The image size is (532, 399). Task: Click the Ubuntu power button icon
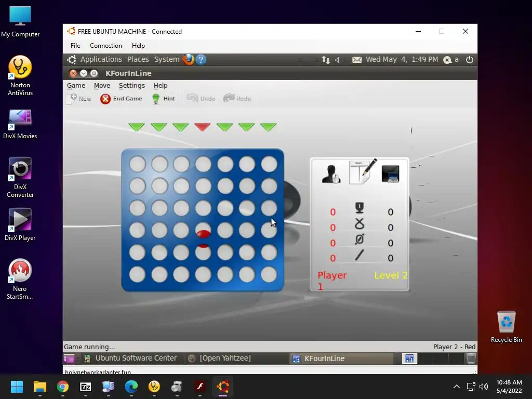coord(470,60)
